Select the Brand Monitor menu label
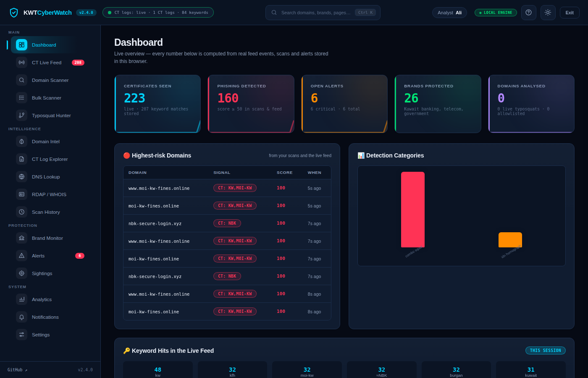The image size is (588, 378). (47, 238)
